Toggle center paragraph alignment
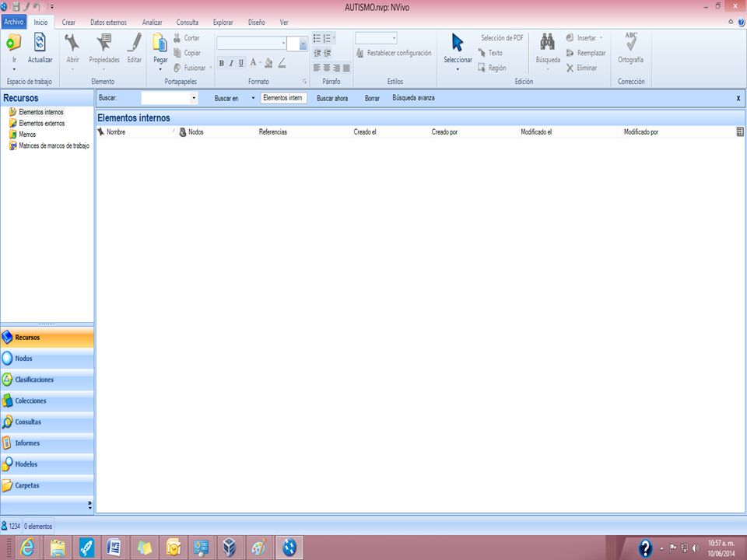This screenshot has height=560, width=747. click(327, 68)
